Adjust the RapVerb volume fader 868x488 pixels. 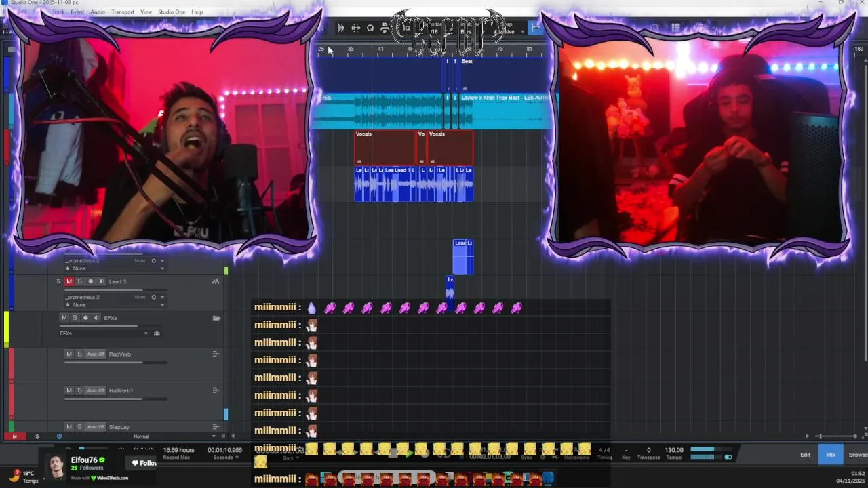click(116, 363)
